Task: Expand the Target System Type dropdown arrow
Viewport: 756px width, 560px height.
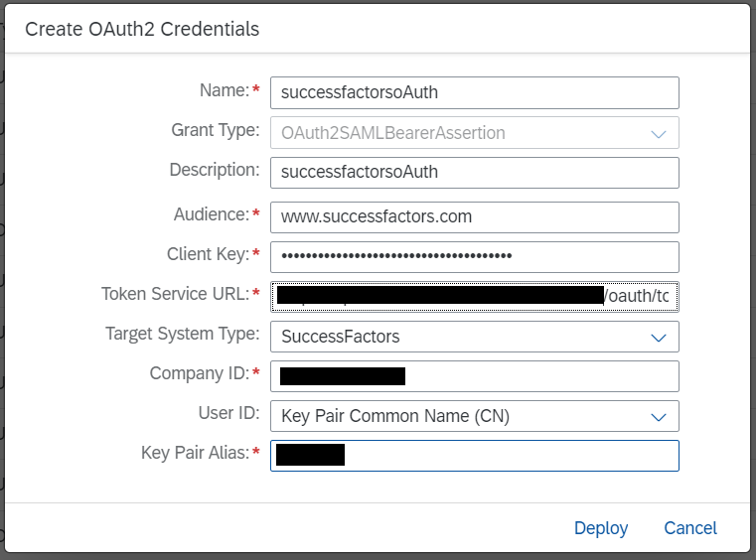Action: (x=658, y=338)
